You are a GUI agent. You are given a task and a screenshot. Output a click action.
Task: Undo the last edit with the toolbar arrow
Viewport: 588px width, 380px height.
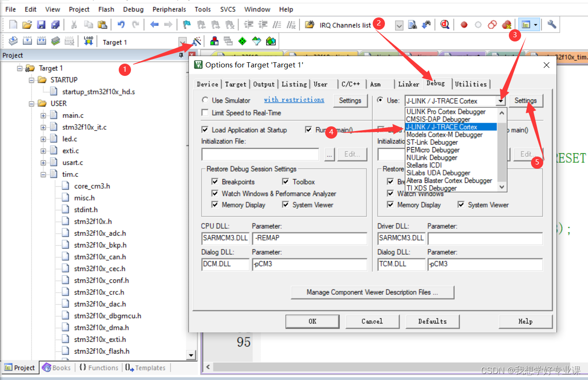[121, 25]
